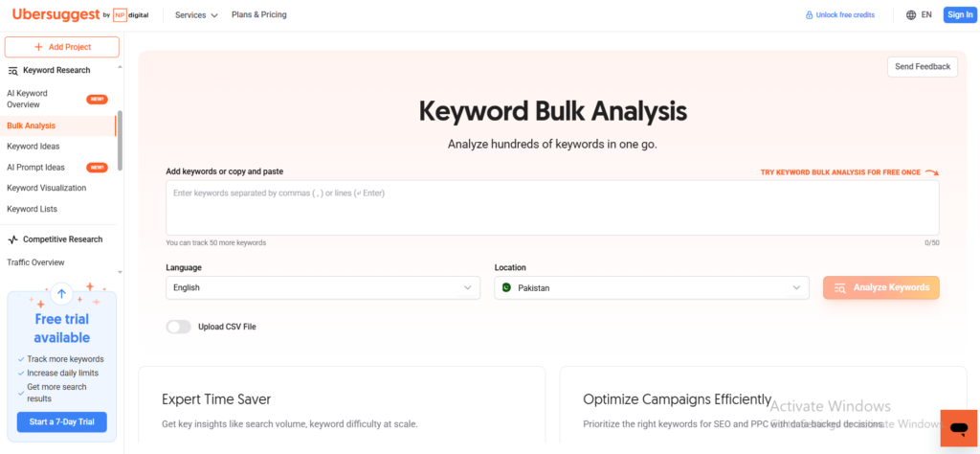The height and width of the screenshot is (454, 980).
Task: Open Plans & Pricing page
Action: (258, 15)
